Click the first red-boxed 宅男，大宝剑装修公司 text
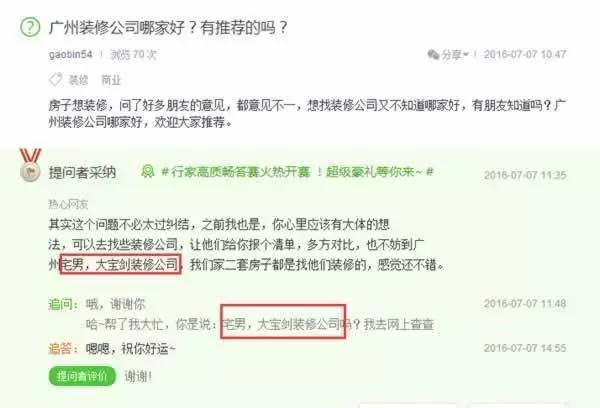Image resolution: width=600 pixels, height=408 pixels. point(120,264)
